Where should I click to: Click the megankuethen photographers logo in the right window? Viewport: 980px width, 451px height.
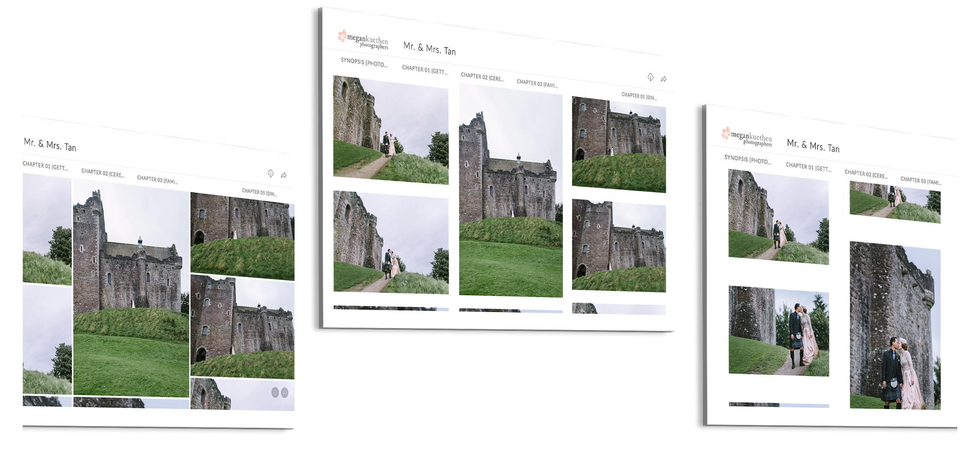[x=746, y=137]
